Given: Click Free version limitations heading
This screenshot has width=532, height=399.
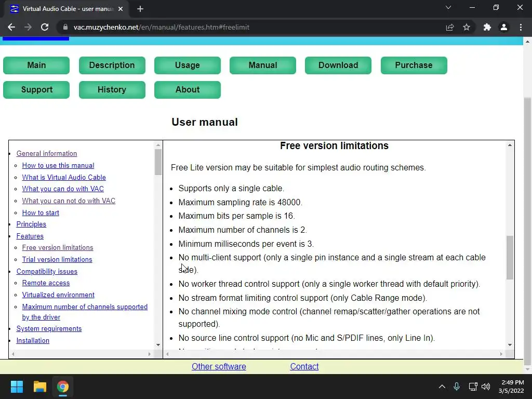Looking at the screenshot, I should 334,145.
